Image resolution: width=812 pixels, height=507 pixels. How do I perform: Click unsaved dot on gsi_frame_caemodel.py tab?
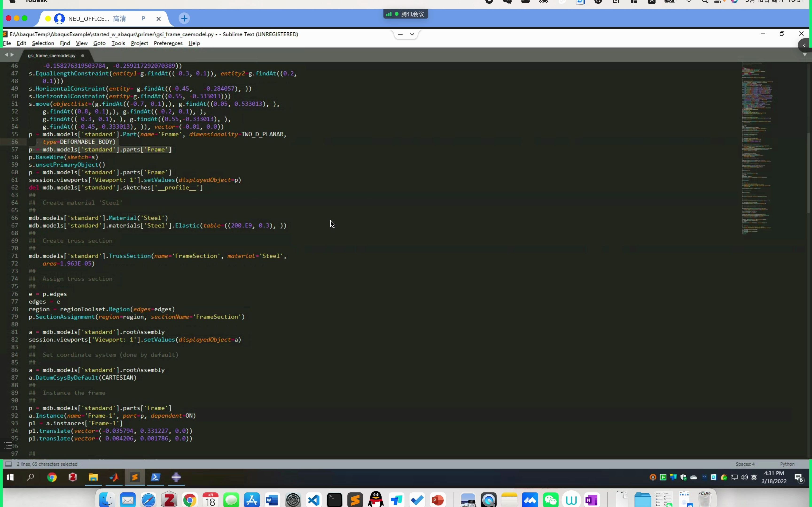(x=82, y=56)
